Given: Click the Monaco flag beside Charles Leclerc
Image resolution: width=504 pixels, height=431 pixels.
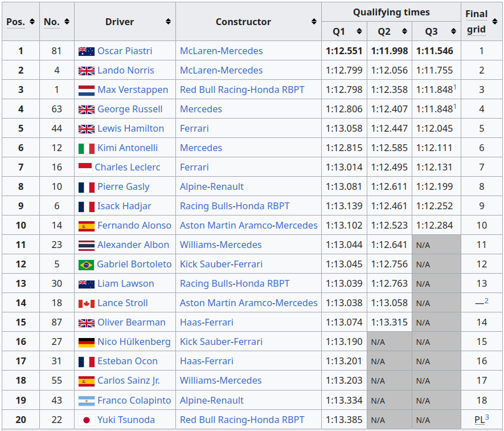Looking at the screenshot, I should point(85,168).
